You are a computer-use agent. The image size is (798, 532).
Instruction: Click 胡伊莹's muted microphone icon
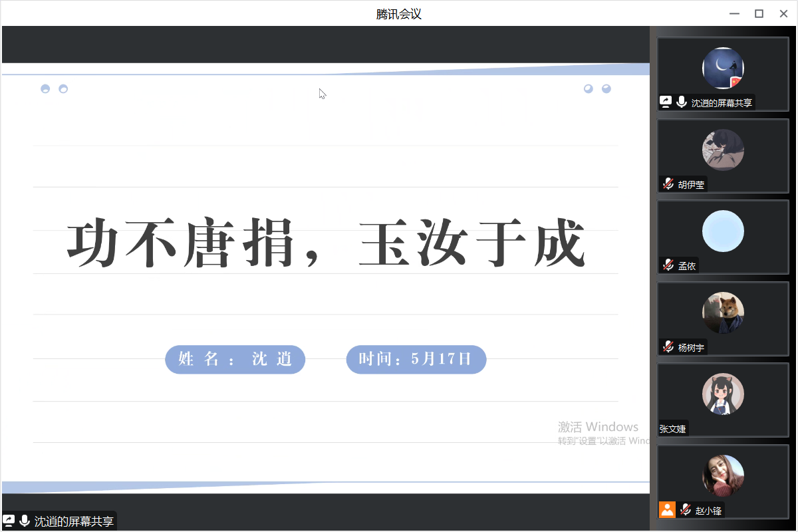pyautogui.click(x=668, y=184)
